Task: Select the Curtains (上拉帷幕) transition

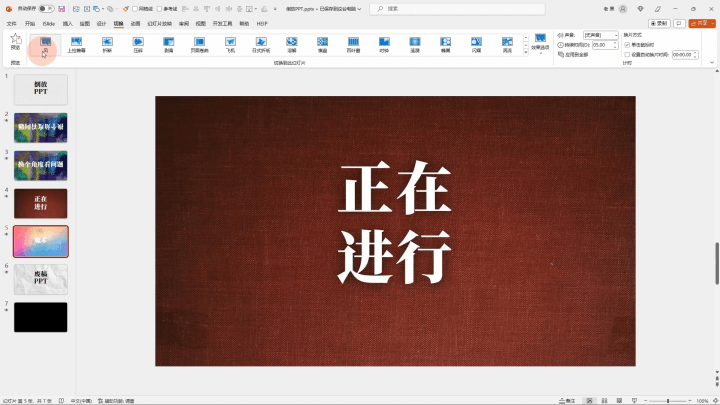Action: click(x=76, y=45)
